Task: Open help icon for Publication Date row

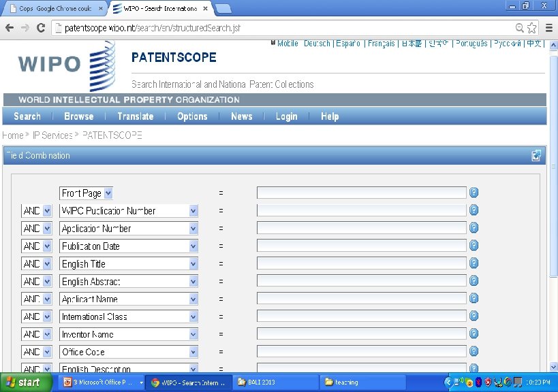Action: (x=474, y=246)
